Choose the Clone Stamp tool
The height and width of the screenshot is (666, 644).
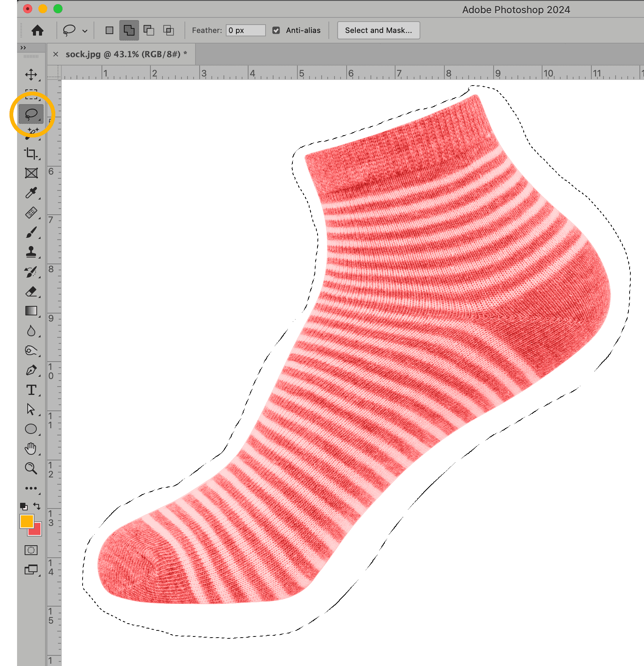coord(31,252)
